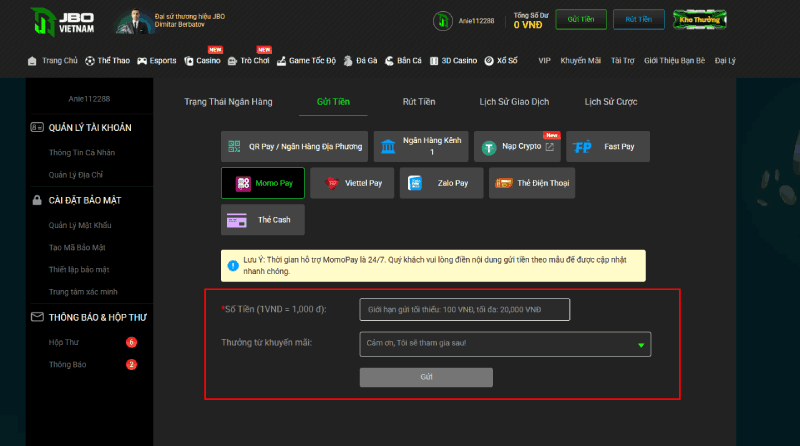Click the red 6 badge beside Hộp Thư
The height and width of the screenshot is (446, 800).
pyautogui.click(x=131, y=342)
